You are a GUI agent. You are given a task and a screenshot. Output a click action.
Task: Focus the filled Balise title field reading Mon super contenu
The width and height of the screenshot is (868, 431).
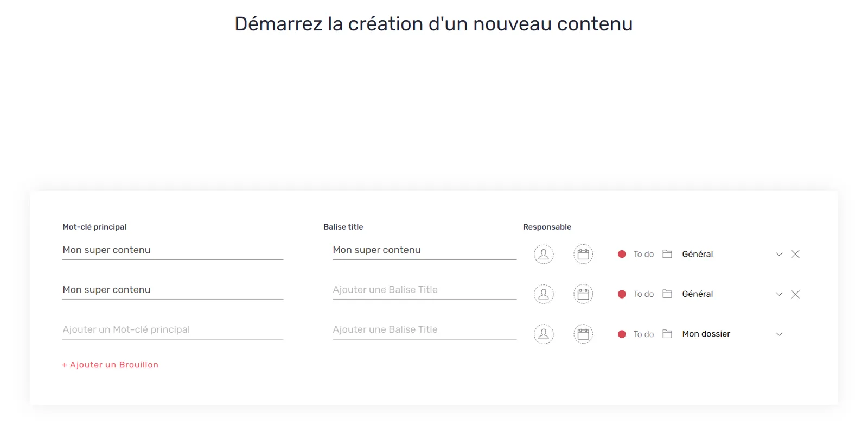[424, 250]
